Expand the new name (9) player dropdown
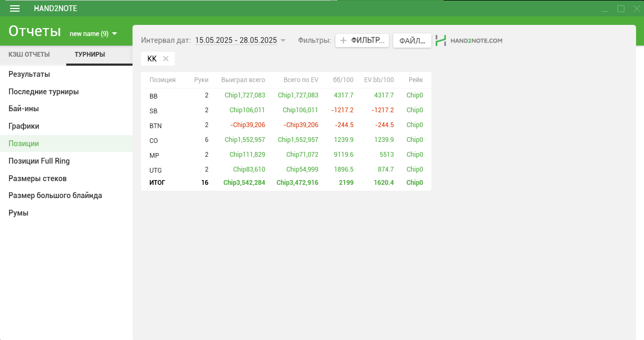The height and width of the screenshot is (340, 644). coord(93,34)
